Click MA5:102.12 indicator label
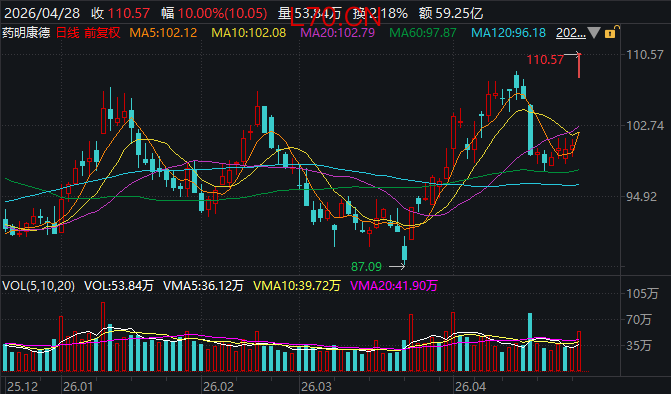The height and width of the screenshot is (394, 671). [x=163, y=33]
